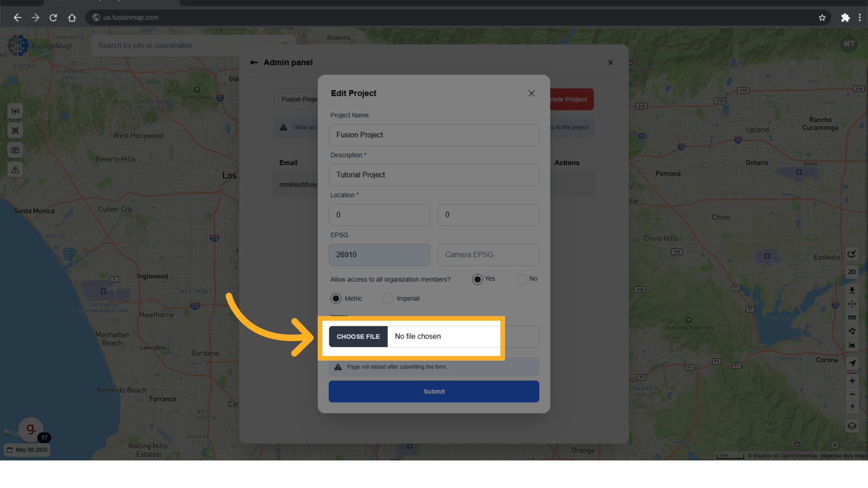
Task: Open the browser extensions puzzle icon
Action: 845,18
